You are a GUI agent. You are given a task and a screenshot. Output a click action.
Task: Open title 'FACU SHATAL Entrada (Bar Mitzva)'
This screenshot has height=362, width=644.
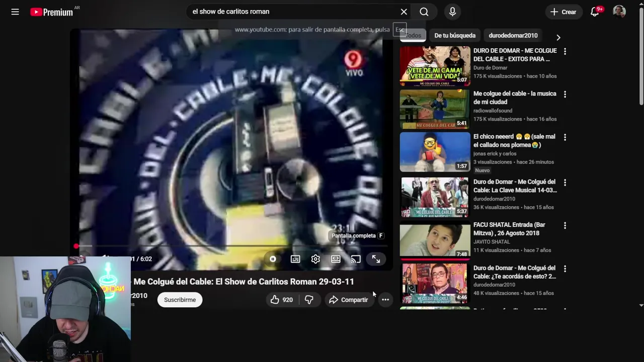[x=509, y=229]
